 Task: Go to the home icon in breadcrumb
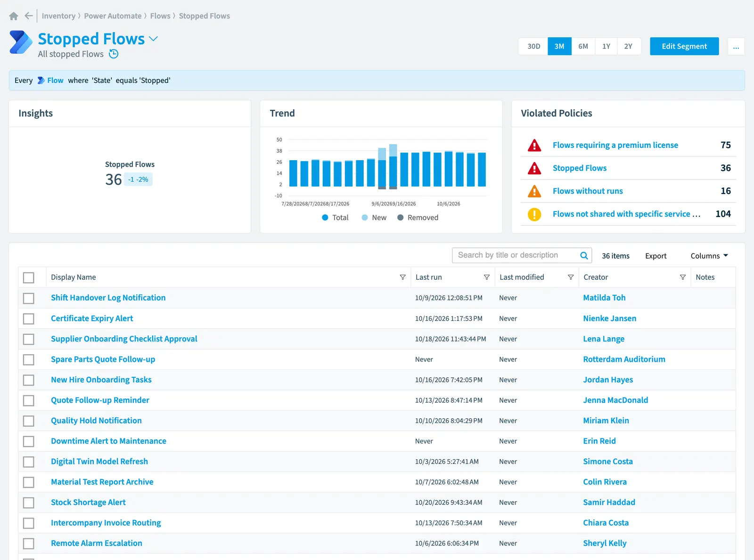click(14, 16)
